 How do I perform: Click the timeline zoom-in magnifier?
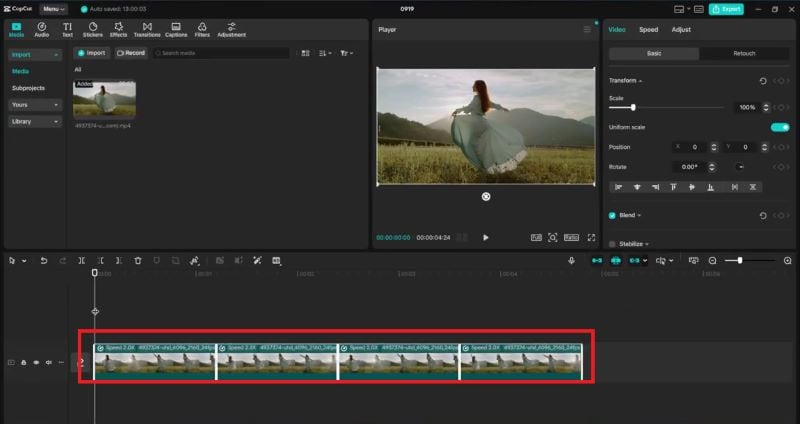pos(788,261)
